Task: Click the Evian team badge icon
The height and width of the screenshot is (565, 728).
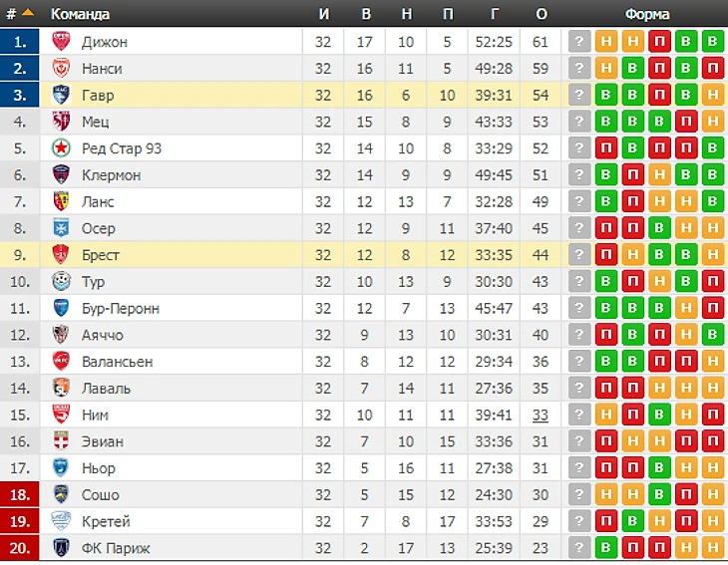Action: 61,441
